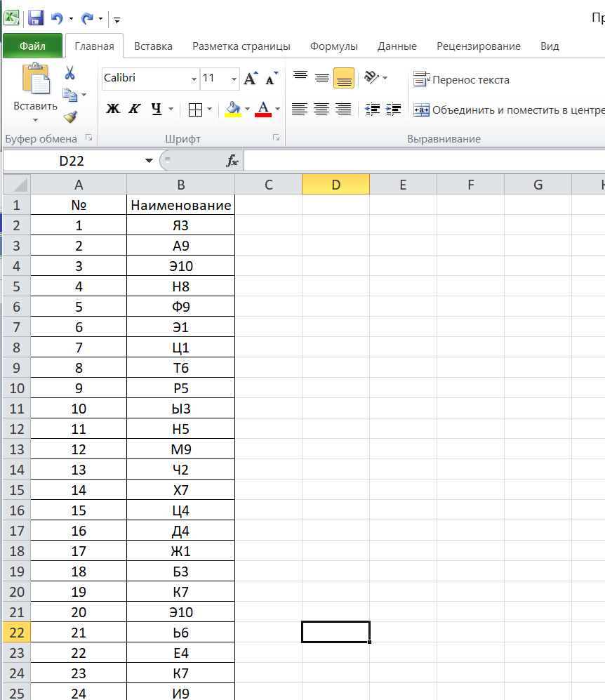The image size is (605, 700).
Task: Decrease font size with small A
Action: point(272,78)
